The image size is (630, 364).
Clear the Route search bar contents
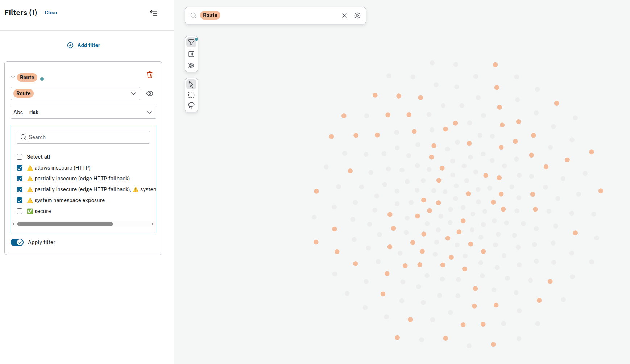coord(344,16)
